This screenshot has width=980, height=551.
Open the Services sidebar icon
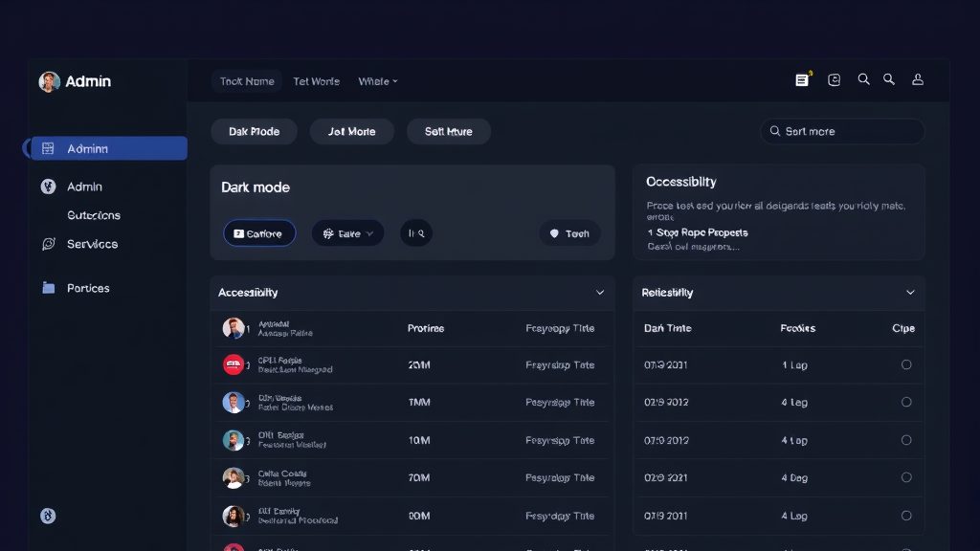click(x=48, y=244)
